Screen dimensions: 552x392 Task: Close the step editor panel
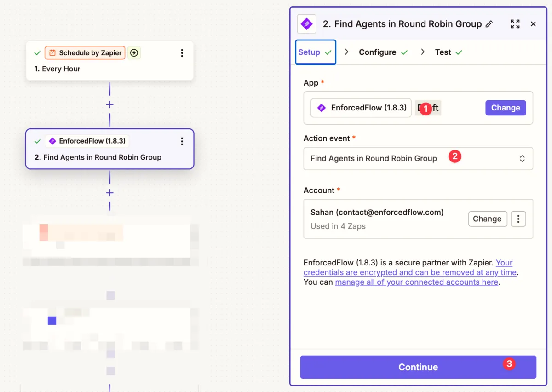coord(533,24)
